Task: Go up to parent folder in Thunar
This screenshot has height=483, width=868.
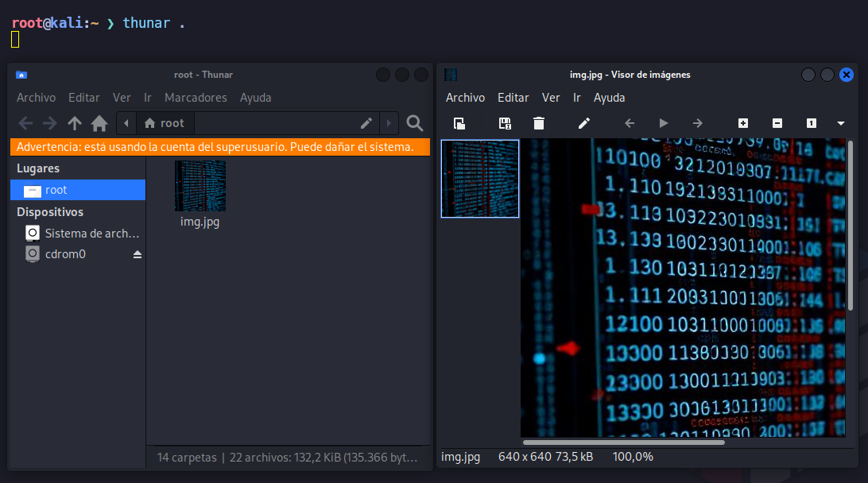Action: 75,123
